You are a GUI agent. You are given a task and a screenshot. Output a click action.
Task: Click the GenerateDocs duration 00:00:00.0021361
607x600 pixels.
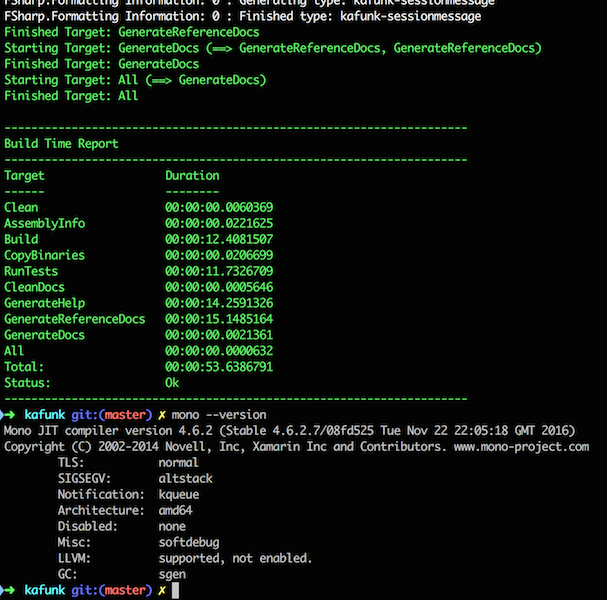pyautogui.click(x=219, y=335)
